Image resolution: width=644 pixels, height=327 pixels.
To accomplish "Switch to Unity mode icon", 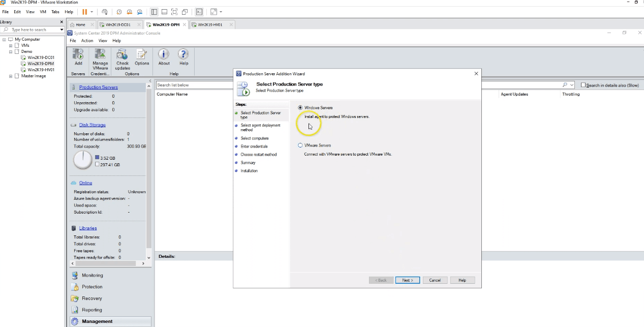I will click(x=185, y=12).
